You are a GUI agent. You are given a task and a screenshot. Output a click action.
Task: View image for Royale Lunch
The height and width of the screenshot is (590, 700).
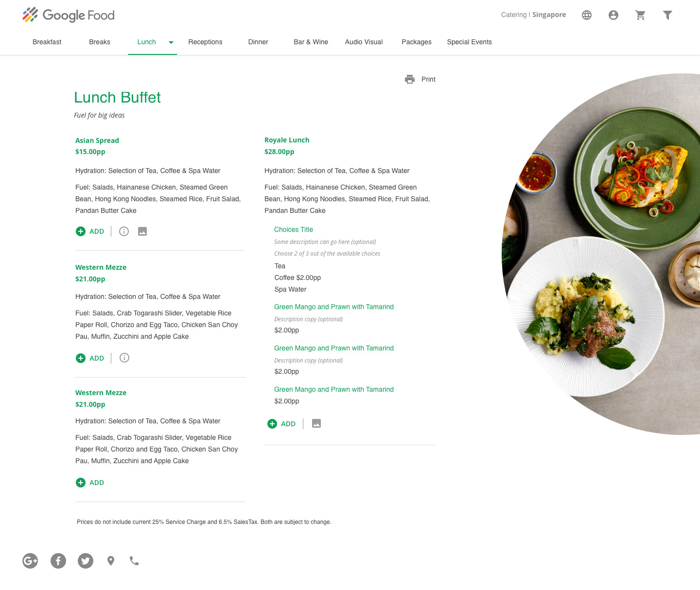(316, 423)
